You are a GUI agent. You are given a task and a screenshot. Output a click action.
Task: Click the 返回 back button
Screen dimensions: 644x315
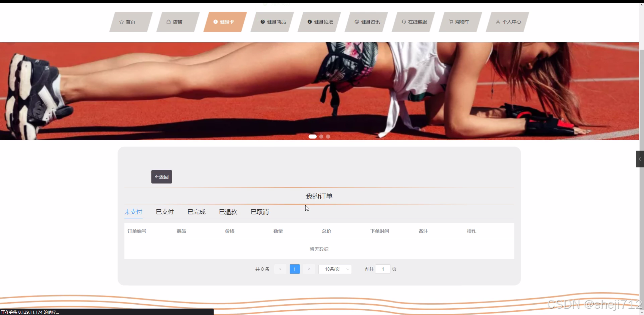(x=161, y=176)
